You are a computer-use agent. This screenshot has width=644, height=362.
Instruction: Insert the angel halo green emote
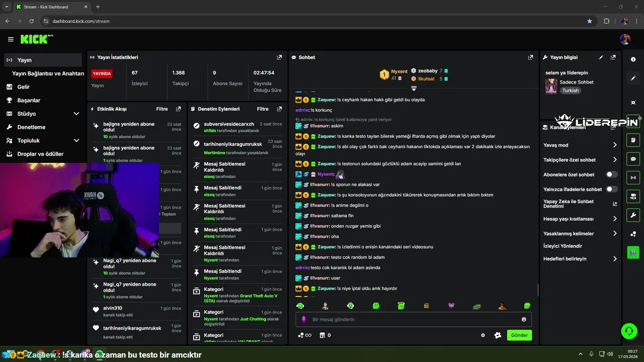[401, 306]
